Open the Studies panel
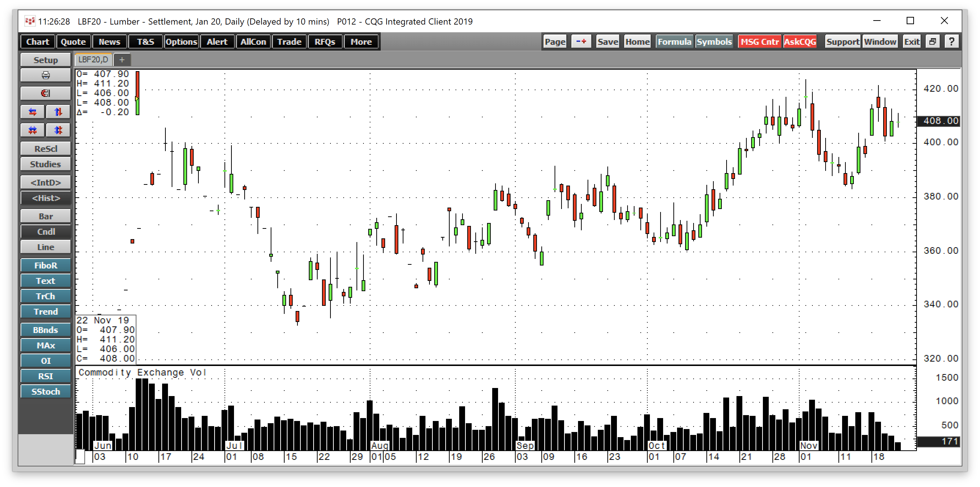980x487 pixels. [45, 164]
